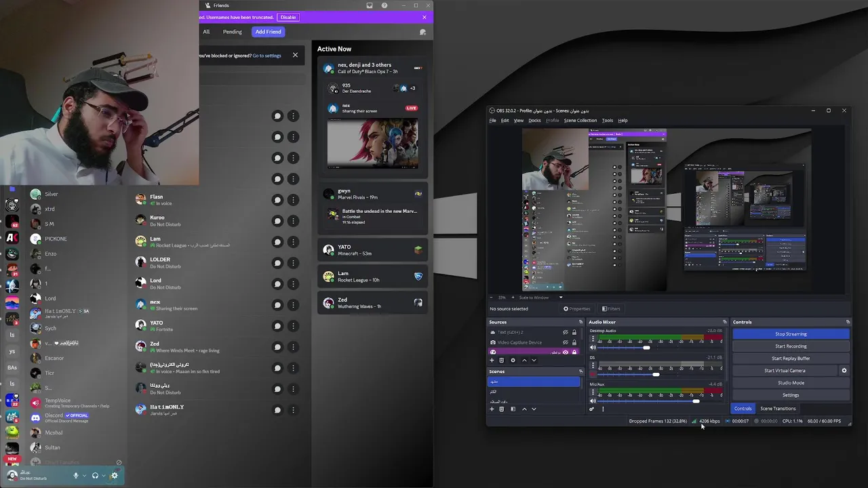This screenshot has height=488, width=868.
Task: Select the Pending friends tab
Action: click(x=233, y=32)
